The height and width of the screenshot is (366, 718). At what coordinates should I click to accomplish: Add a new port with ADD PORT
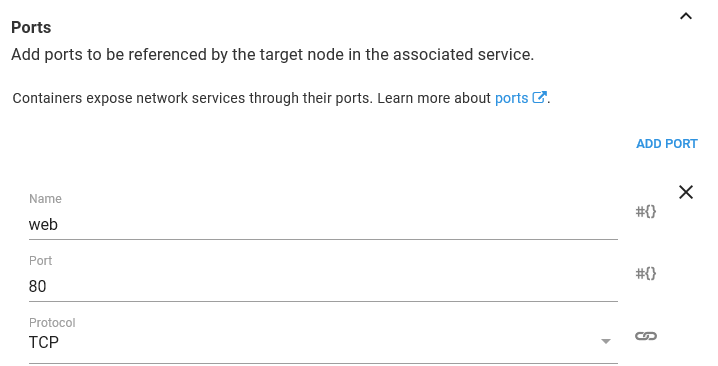[x=667, y=144]
